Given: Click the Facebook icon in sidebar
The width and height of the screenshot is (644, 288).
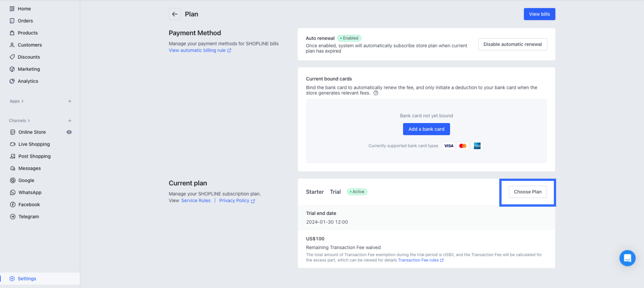Looking at the screenshot, I should [13, 205].
